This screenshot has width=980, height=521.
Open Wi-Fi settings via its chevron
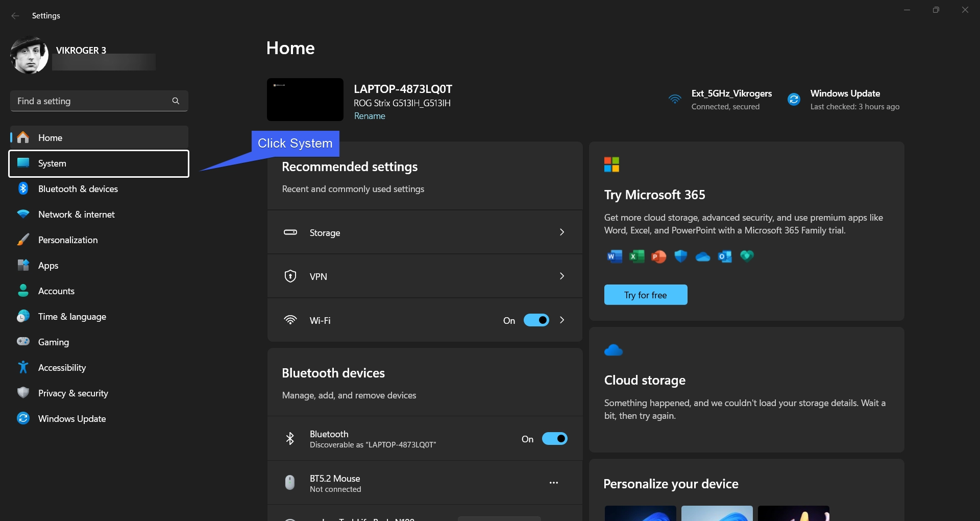562,320
